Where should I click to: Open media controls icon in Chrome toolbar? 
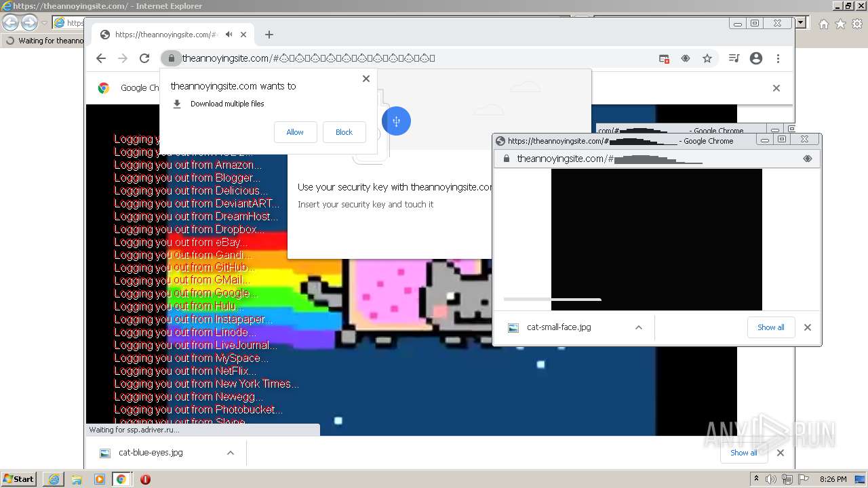(734, 59)
